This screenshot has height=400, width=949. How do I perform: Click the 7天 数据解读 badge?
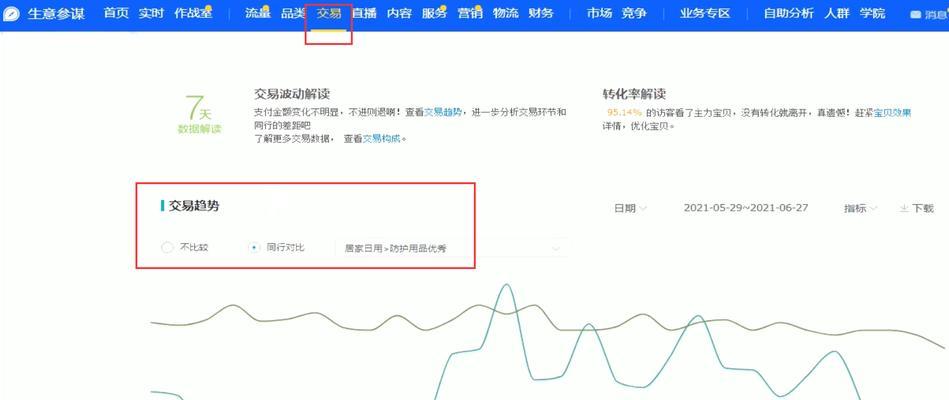pos(200,115)
